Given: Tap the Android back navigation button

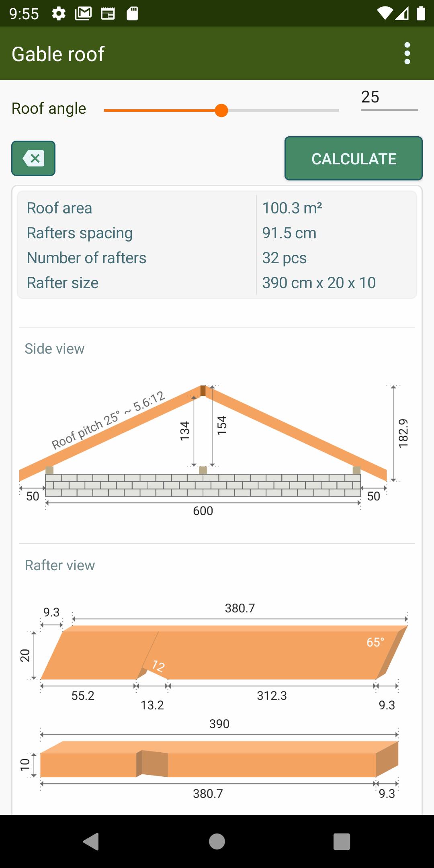Looking at the screenshot, I should (92, 841).
